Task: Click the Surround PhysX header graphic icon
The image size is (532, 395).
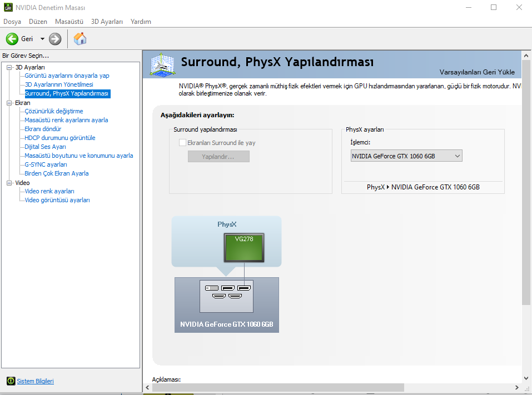Action: tap(162, 64)
